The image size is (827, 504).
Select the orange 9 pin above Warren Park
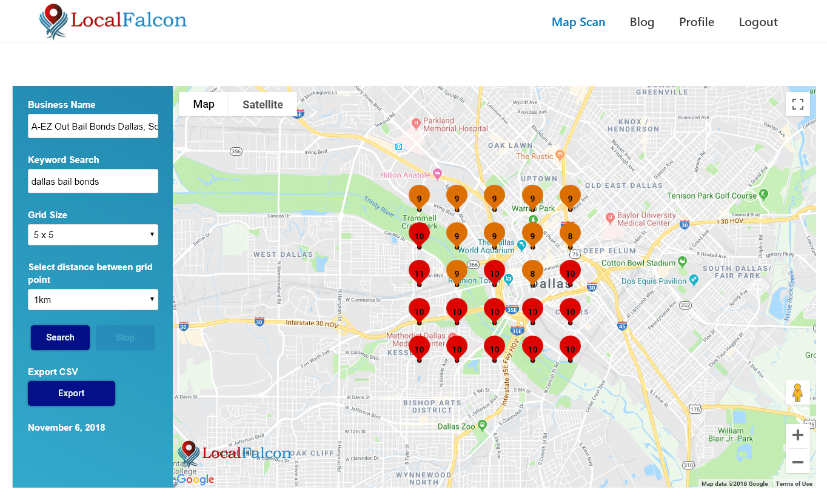pyautogui.click(x=532, y=197)
